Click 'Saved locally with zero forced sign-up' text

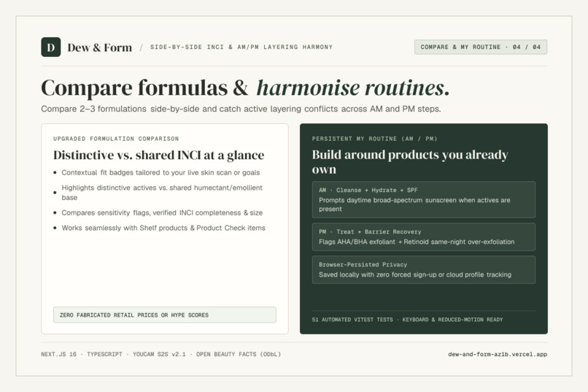(415, 274)
